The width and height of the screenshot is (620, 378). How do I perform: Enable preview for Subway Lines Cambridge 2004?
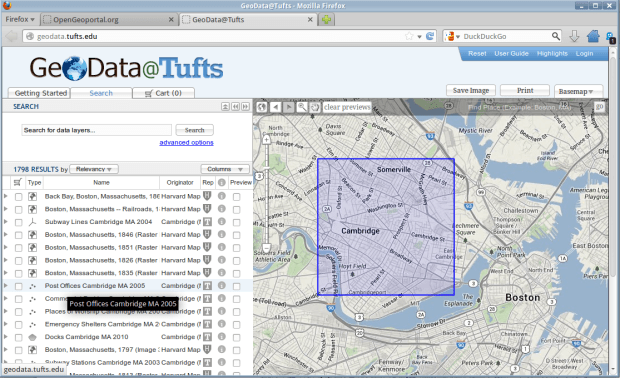point(236,222)
